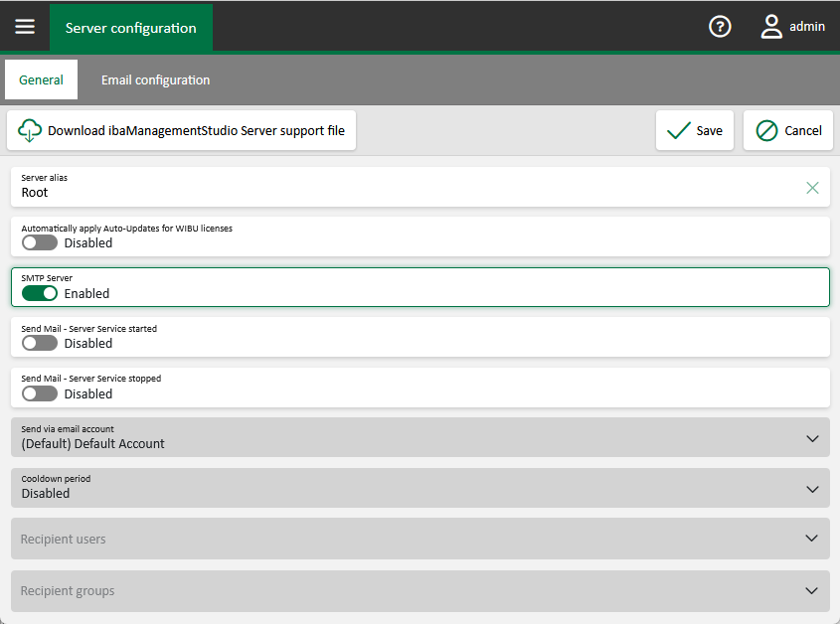This screenshot has width=840, height=624.
Task: Toggle Auto-Updates for WIBU licenses switch
Action: pyautogui.click(x=40, y=242)
